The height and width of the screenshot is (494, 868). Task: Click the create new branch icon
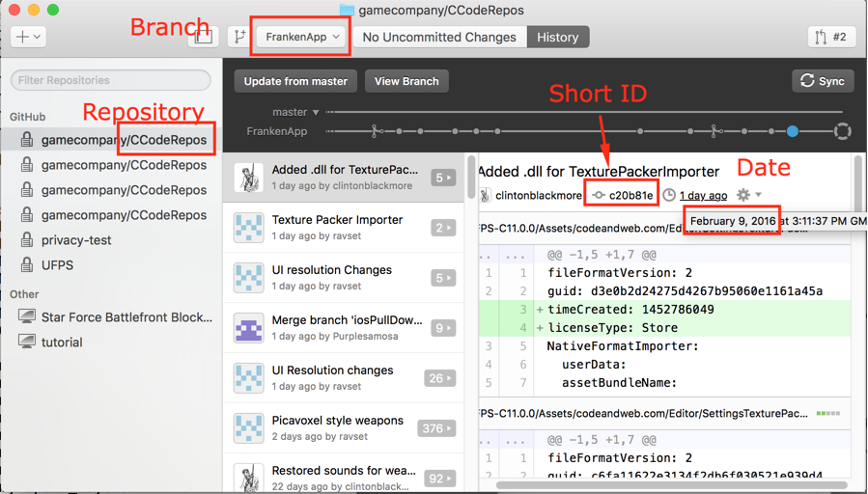pos(239,37)
